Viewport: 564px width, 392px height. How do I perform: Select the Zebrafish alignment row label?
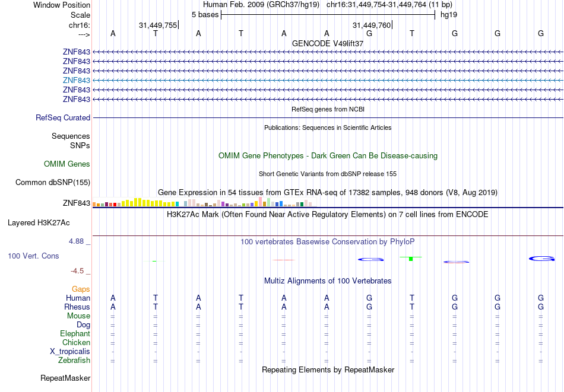pos(74,360)
